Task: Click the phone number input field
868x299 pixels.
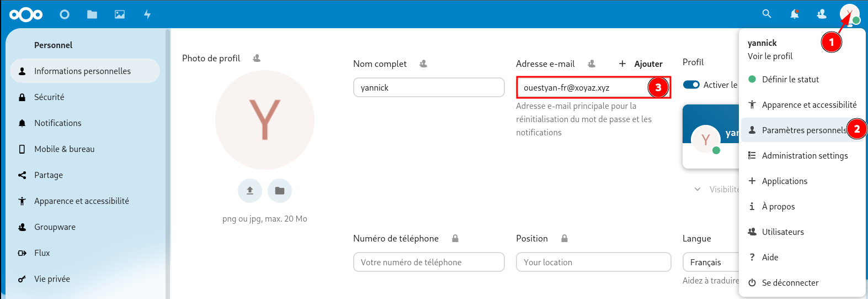Action: [x=429, y=262]
